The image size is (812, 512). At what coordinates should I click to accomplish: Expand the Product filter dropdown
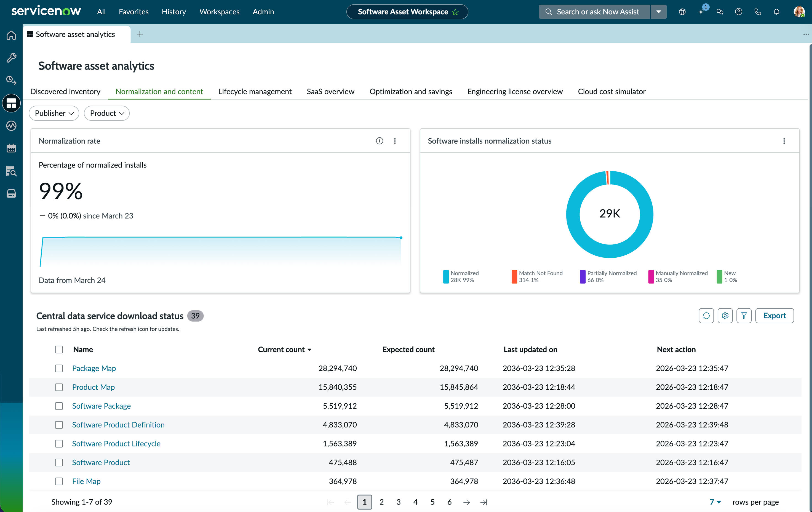[x=106, y=113]
